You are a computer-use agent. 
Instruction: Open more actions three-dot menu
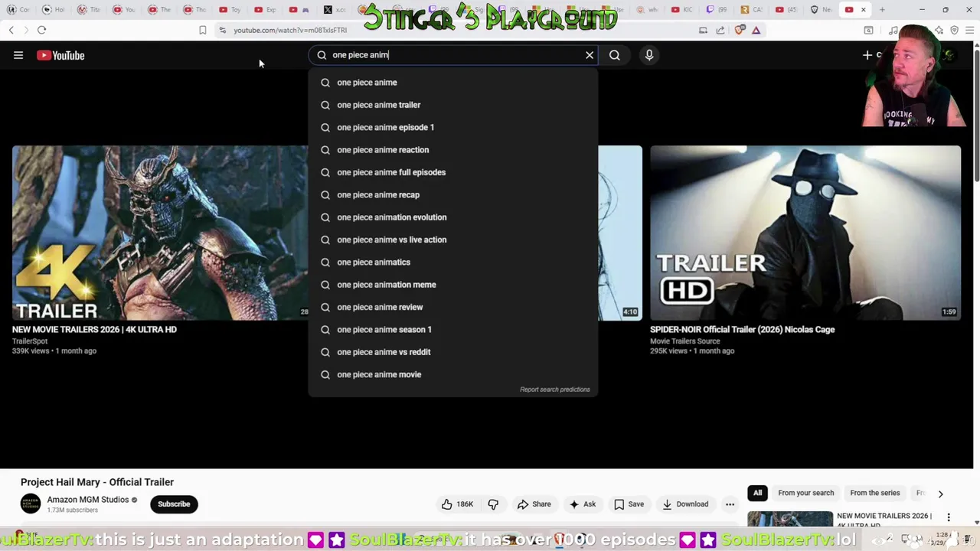click(x=730, y=504)
